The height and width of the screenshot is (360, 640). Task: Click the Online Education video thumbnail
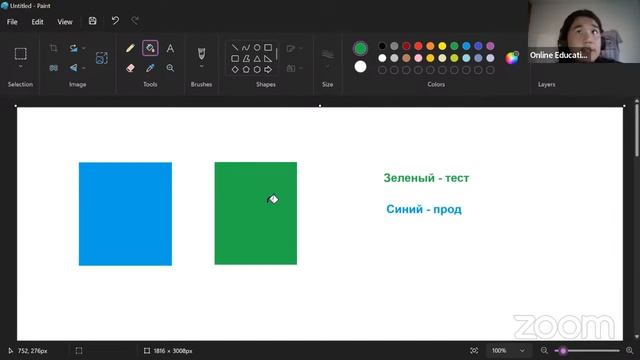[584, 31]
